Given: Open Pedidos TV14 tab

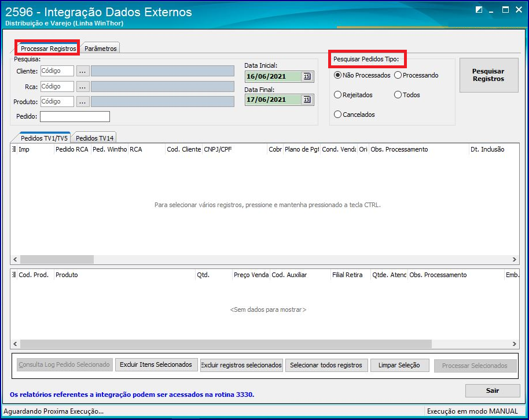Looking at the screenshot, I should pos(94,138).
